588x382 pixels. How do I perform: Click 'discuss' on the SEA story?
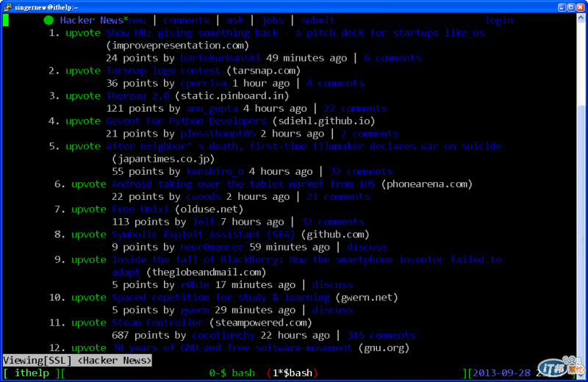[x=367, y=247]
